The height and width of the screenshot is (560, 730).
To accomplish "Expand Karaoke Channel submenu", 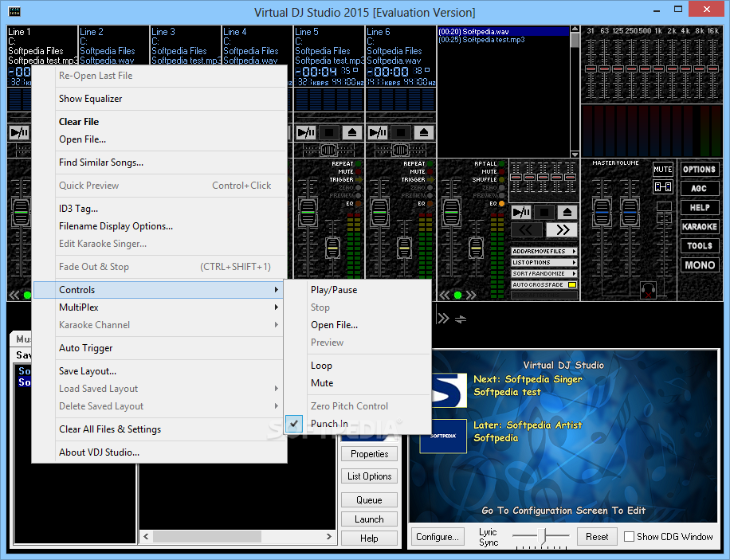I will [159, 325].
